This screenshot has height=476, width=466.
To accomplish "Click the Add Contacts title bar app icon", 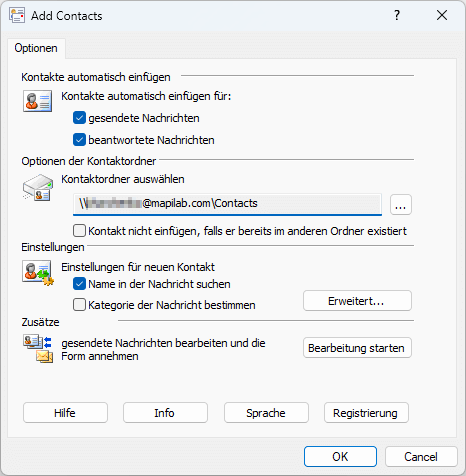I will pos(17,15).
